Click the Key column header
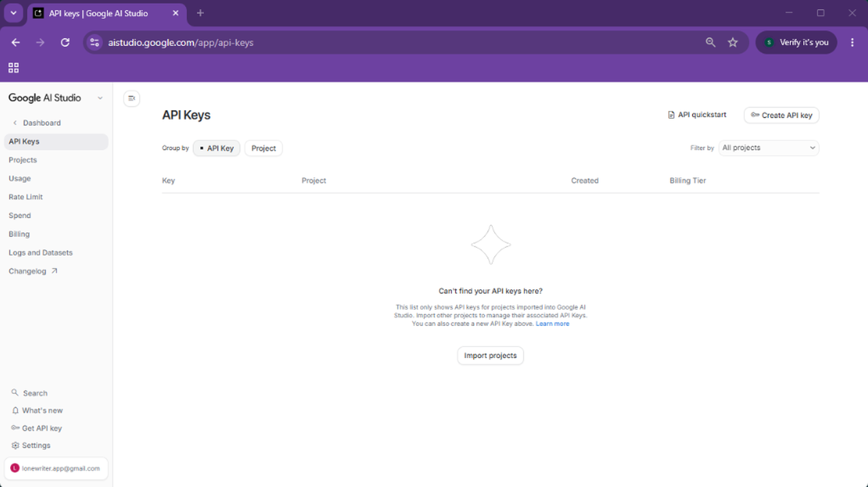 pos(169,181)
